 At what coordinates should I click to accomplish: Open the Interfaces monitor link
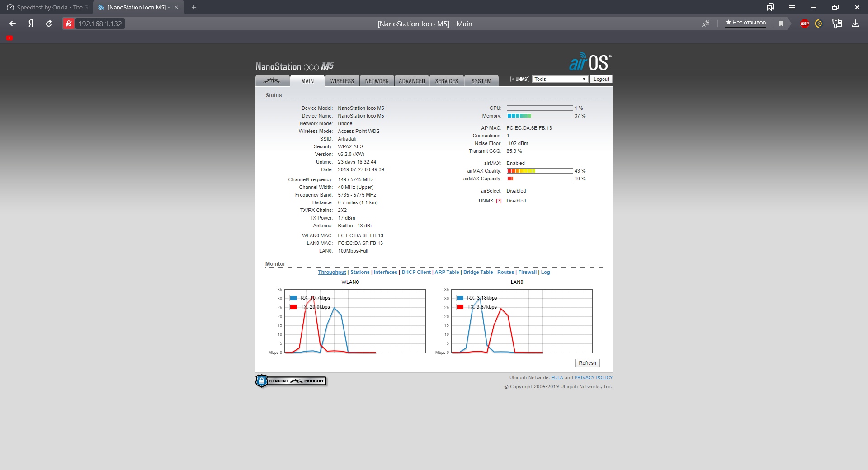pos(386,272)
